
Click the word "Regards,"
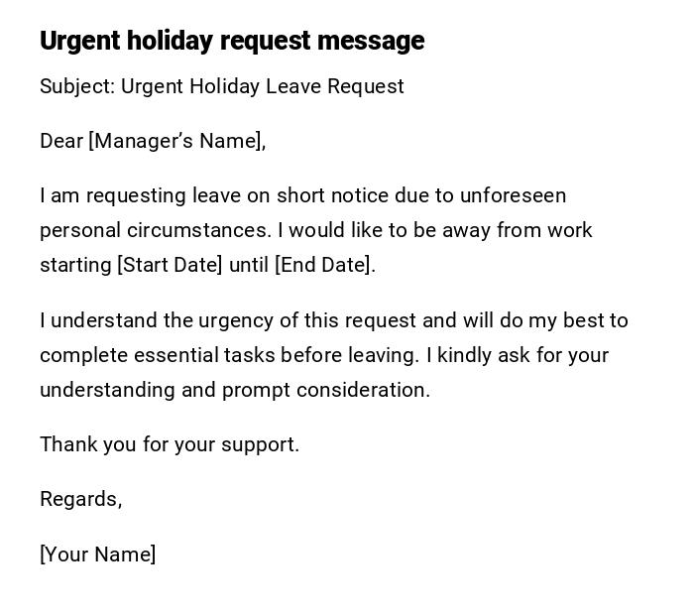[80, 499]
